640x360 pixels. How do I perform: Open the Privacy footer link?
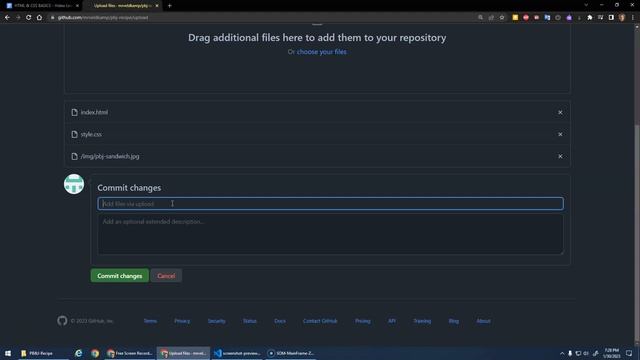click(x=182, y=321)
